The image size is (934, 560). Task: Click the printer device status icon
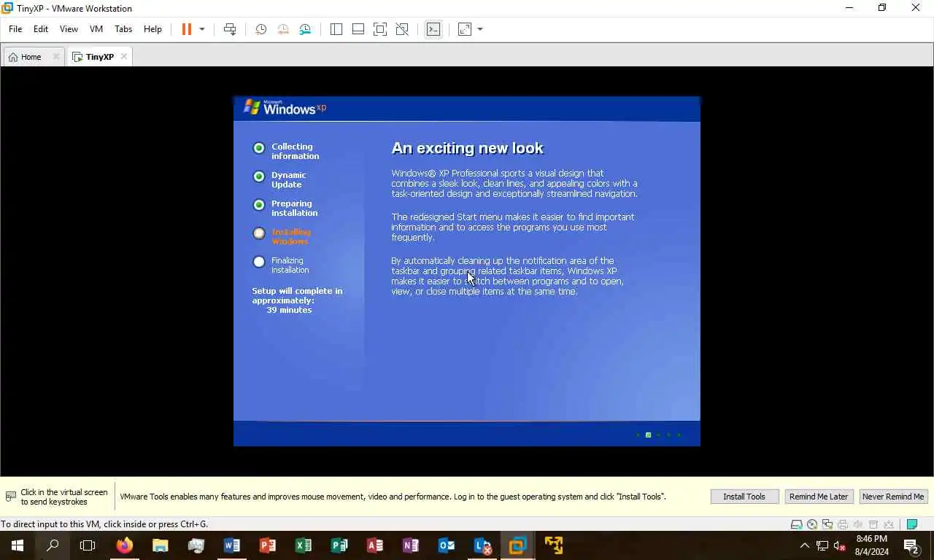click(x=843, y=524)
